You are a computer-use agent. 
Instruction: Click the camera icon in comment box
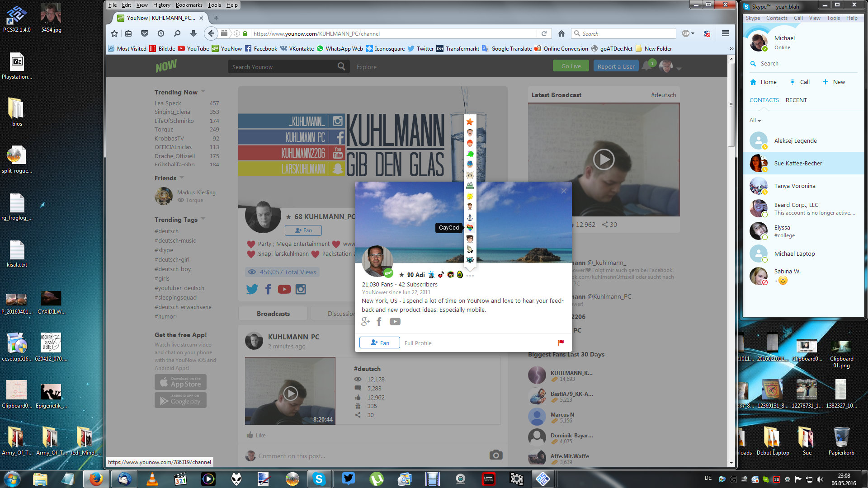(496, 455)
